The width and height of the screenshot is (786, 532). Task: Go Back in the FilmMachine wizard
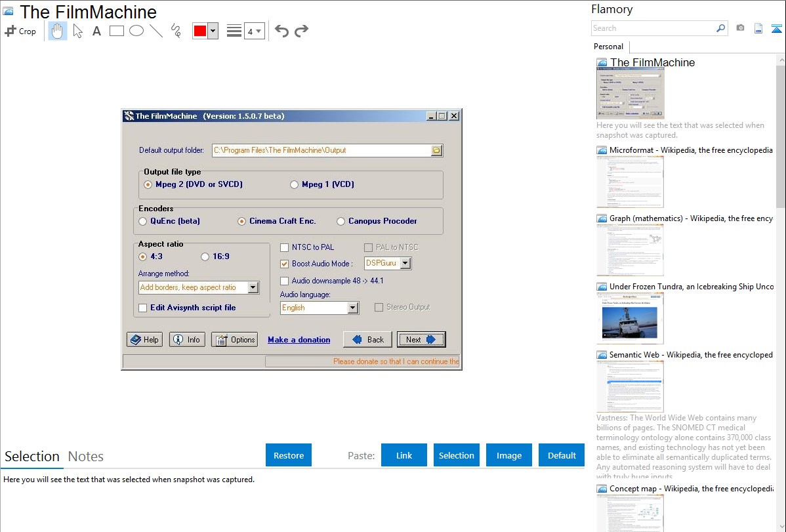(368, 339)
